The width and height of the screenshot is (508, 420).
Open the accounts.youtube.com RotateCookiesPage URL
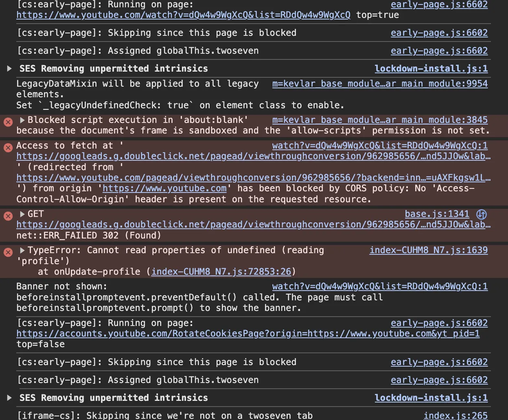(x=248, y=334)
